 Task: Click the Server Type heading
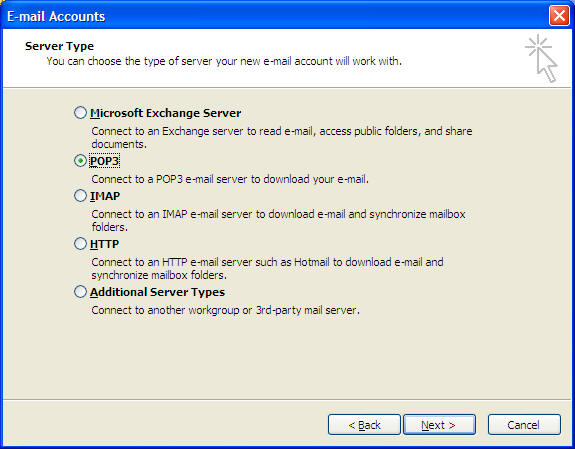(59, 46)
